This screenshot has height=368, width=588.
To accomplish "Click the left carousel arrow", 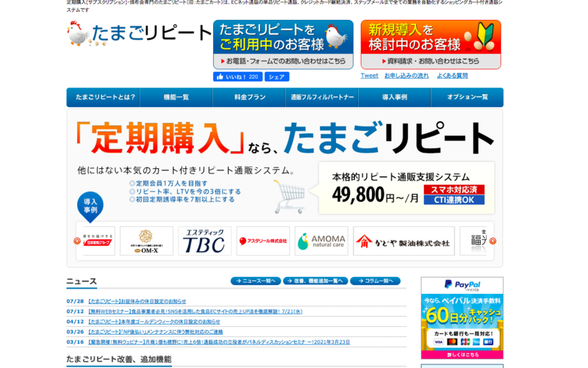I will pyautogui.click(x=77, y=241).
